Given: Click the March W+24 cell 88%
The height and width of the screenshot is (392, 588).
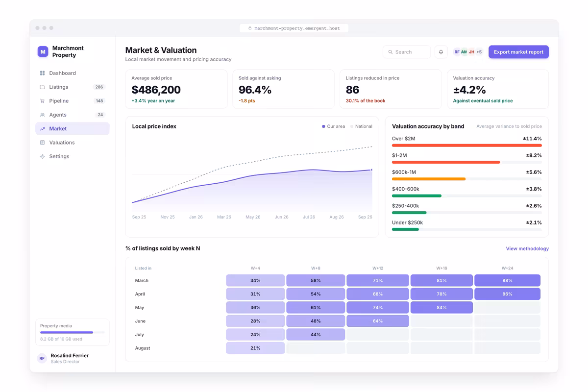Looking at the screenshot, I should (x=507, y=280).
